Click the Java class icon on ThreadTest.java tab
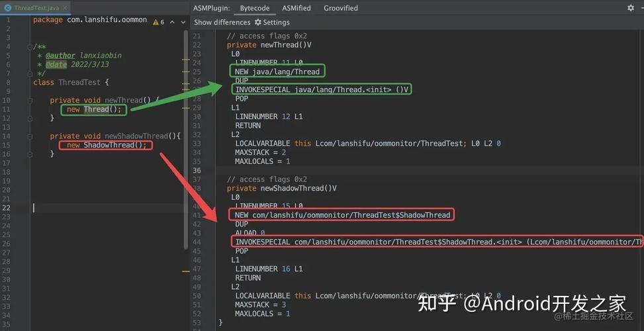 [7, 8]
